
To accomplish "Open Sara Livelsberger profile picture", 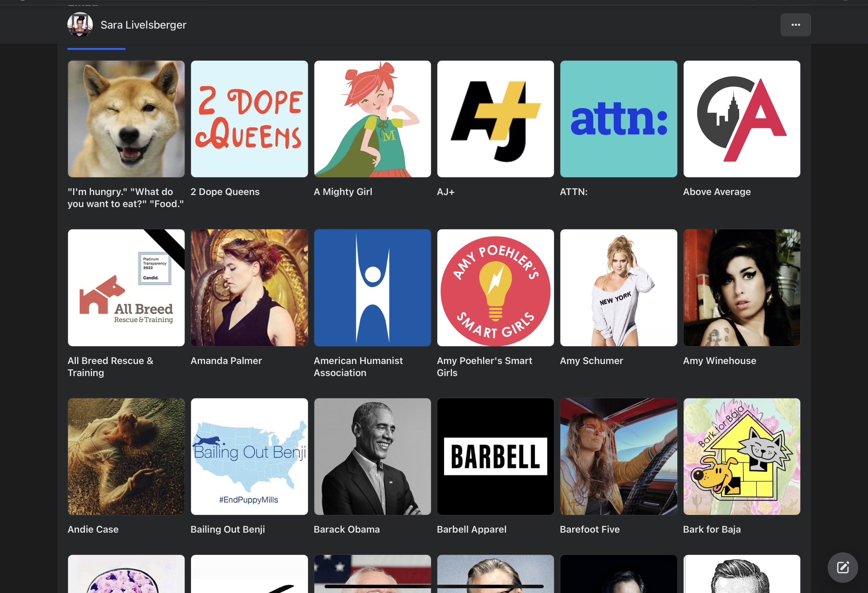I will click(80, 25).
